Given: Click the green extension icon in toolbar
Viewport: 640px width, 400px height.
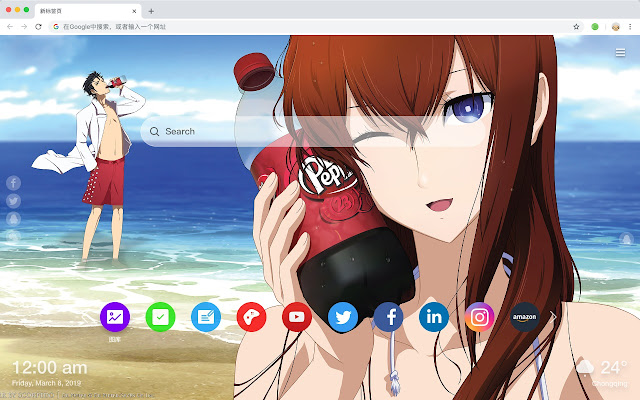Looking at the screenshot, I should click(x=595, y=27).
